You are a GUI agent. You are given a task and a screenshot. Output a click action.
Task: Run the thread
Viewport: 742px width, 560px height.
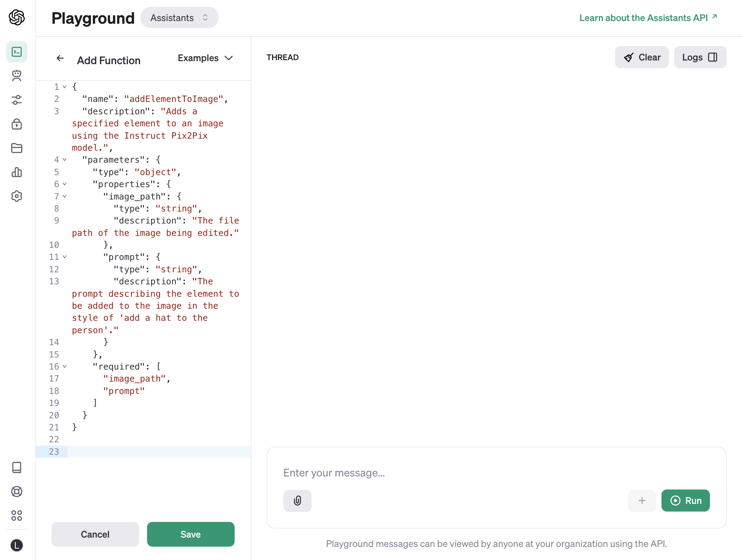point(685,500)
